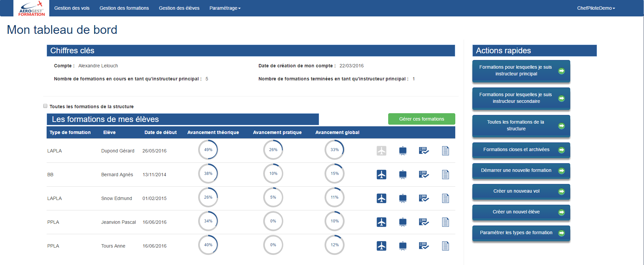Click the 15% global progress circle
The image size is (644, 265).
(x=335, y=174)
